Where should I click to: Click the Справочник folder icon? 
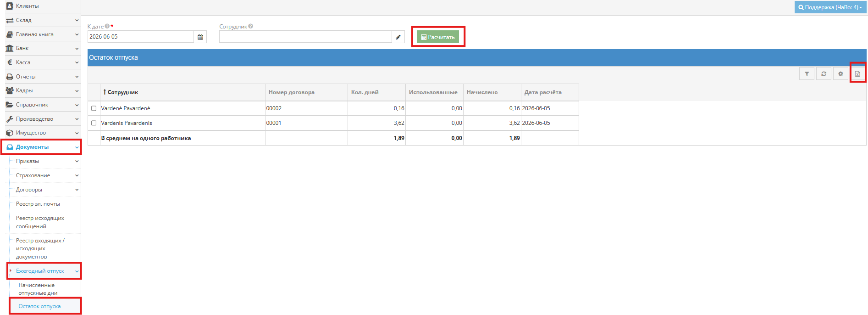[x=10, y=105]
